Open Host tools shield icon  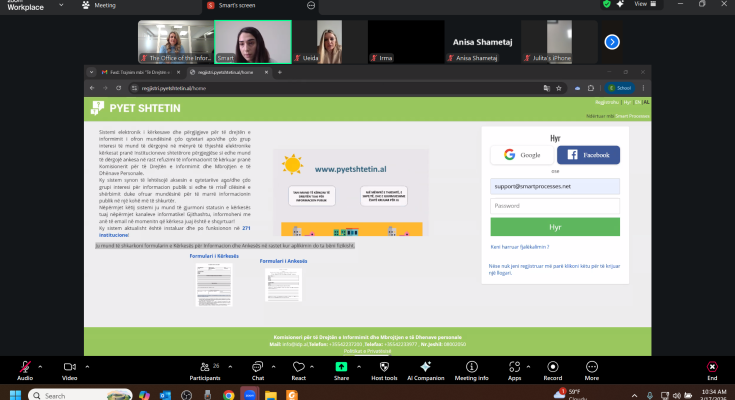coord(384,367)
